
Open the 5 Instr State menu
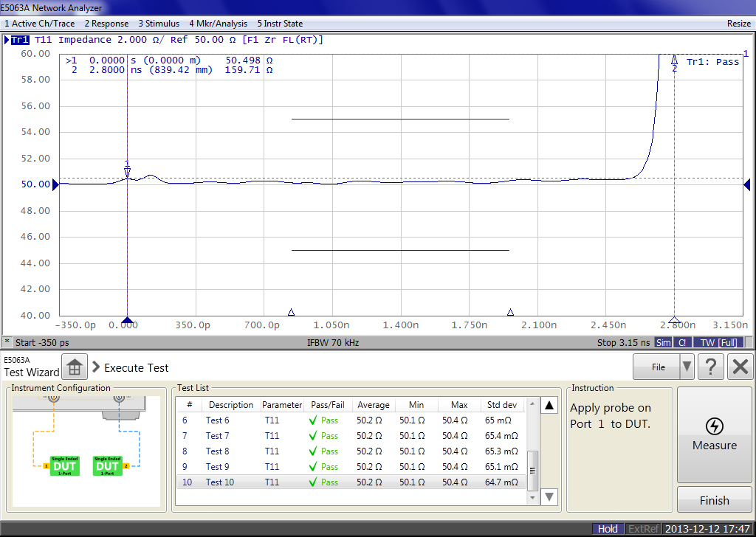click(280, 24)
